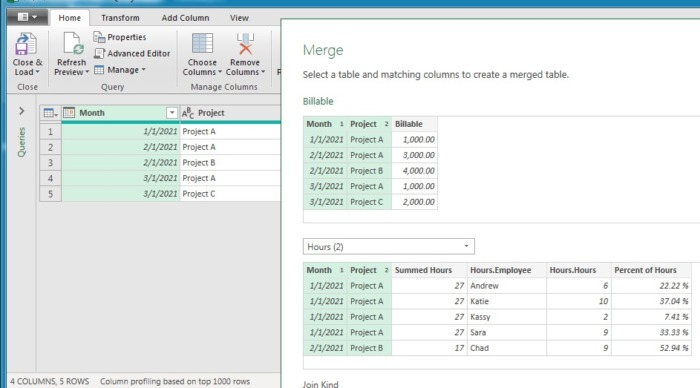Click the Remove Columns icon
700x388 pixels.
245,44
